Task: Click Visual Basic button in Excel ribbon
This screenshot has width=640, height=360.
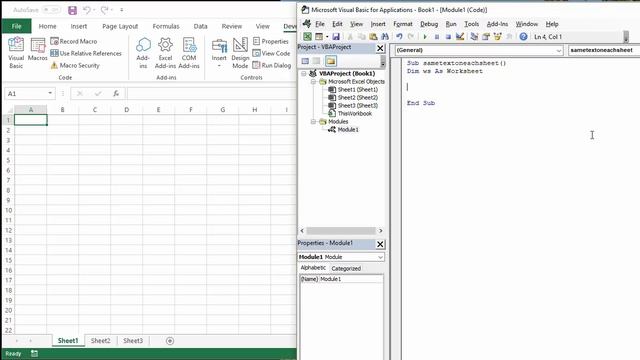Action: pos(16,53)
